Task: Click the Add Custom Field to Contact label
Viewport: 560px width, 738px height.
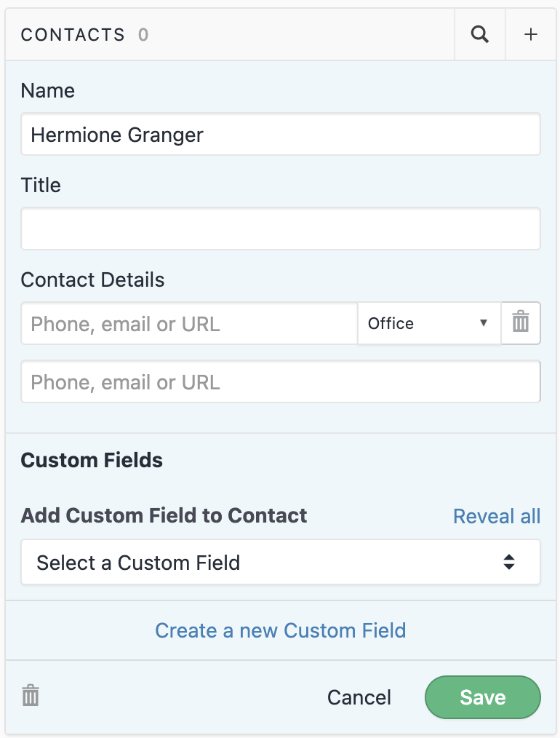Action: [164, 515]
